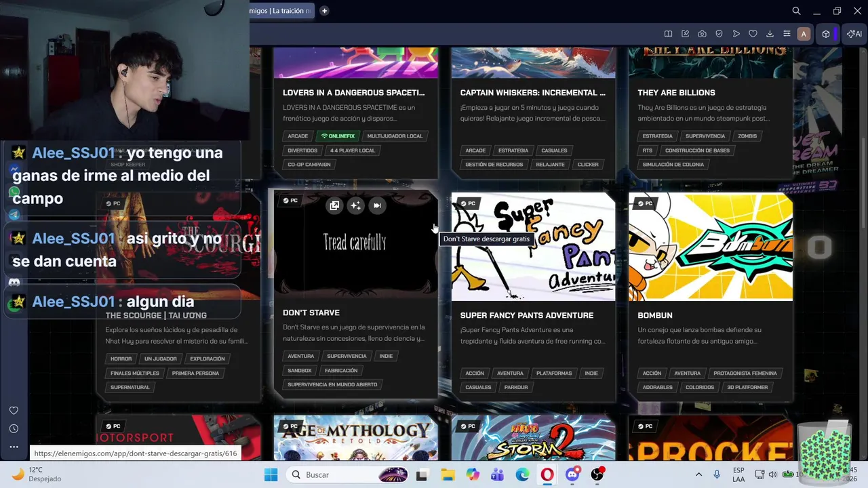Image resolution: width=868 pixels, height=488 pixels.
Task: Open the DON'T STARVE game title
Action: pyautogui.click(x=311, y=312)
